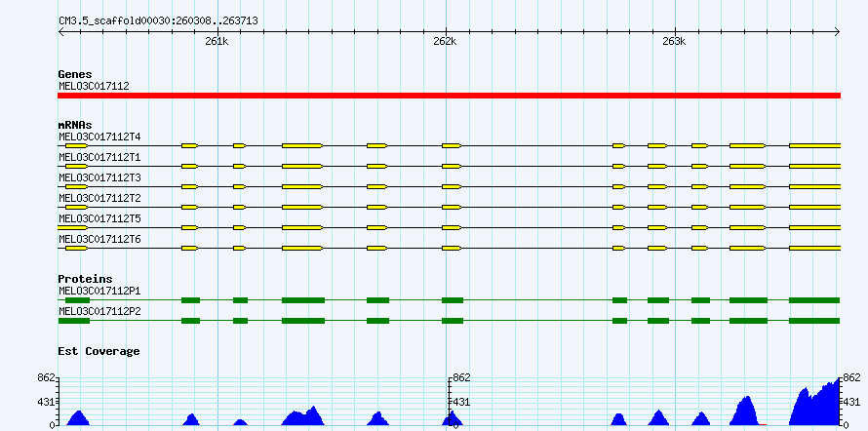The height and width of the screenshot is (431, 868).
Task: Click the 862 label on the right coverage axis
Action: coord(850,378)
